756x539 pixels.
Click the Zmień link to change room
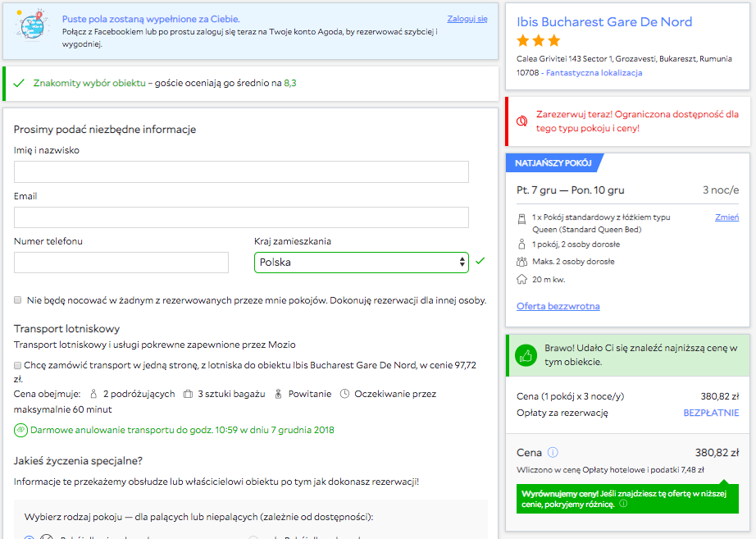click(x=727, y=217)
